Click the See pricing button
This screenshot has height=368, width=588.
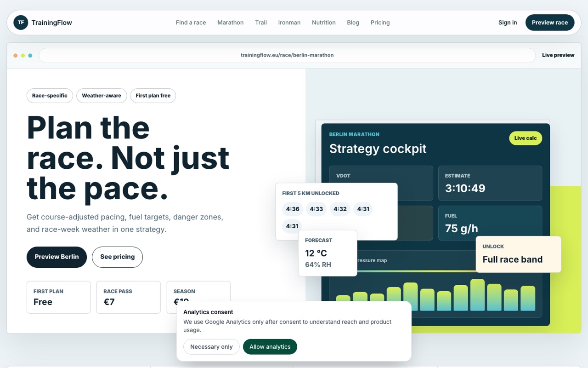[x=118, y=257]
